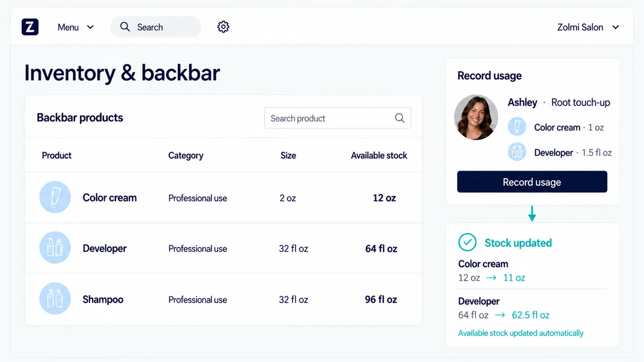Click Available stock updated automatically text
The width and height of the screenshot is (644, 362).
click(521, 333)
